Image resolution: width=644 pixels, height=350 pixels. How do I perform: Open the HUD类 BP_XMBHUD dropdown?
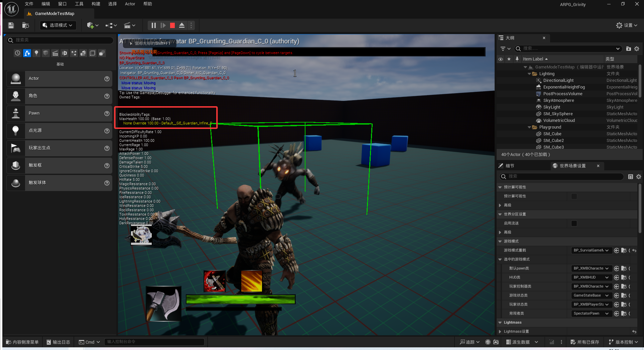(591, 278)
